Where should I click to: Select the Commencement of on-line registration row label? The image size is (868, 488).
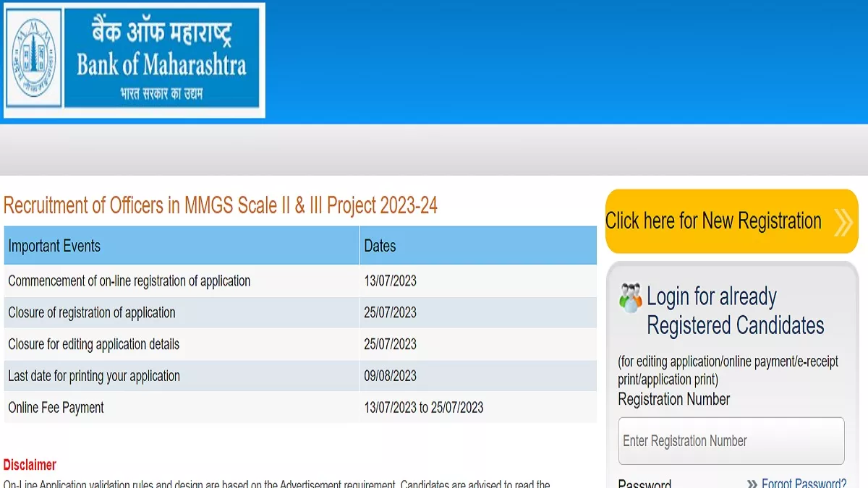(129, 281)
